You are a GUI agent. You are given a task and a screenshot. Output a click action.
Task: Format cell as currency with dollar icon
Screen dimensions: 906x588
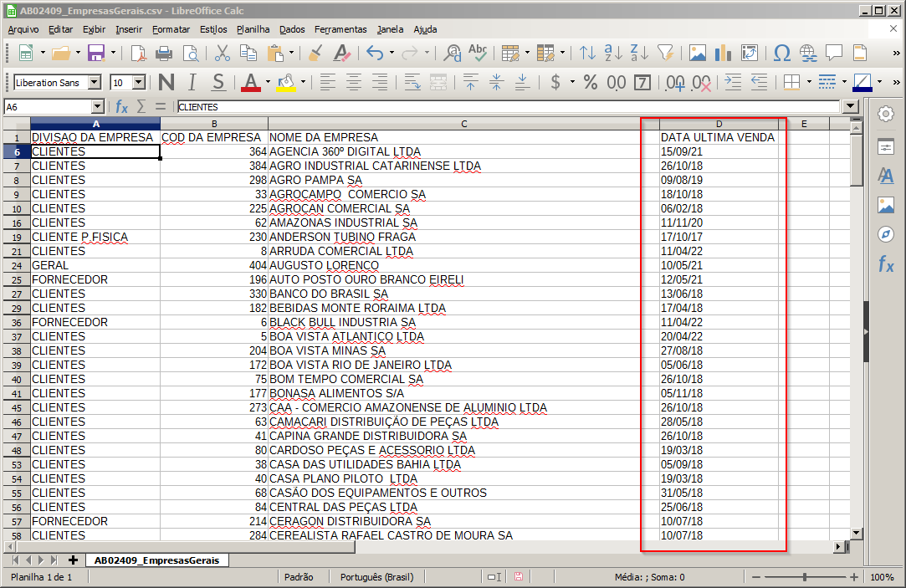point(555,83)
